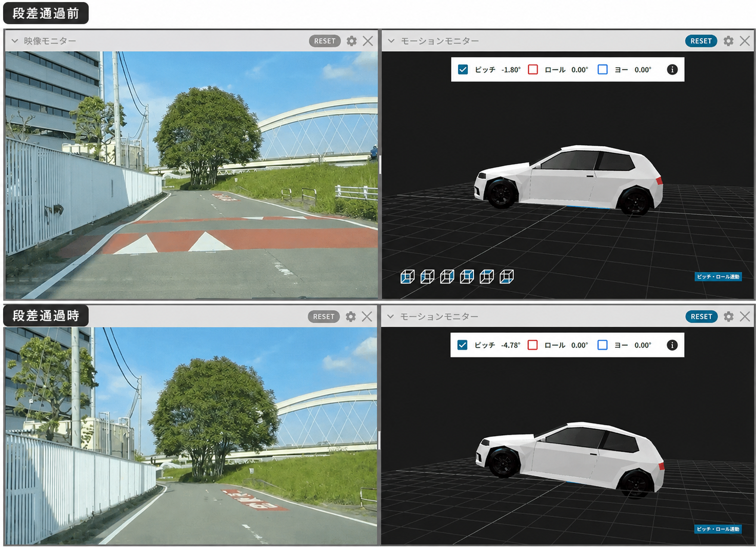Uncheck the ピッチ checkbox showing -1.80°
Screen dimensions: 756x547
tap(463, 70)
